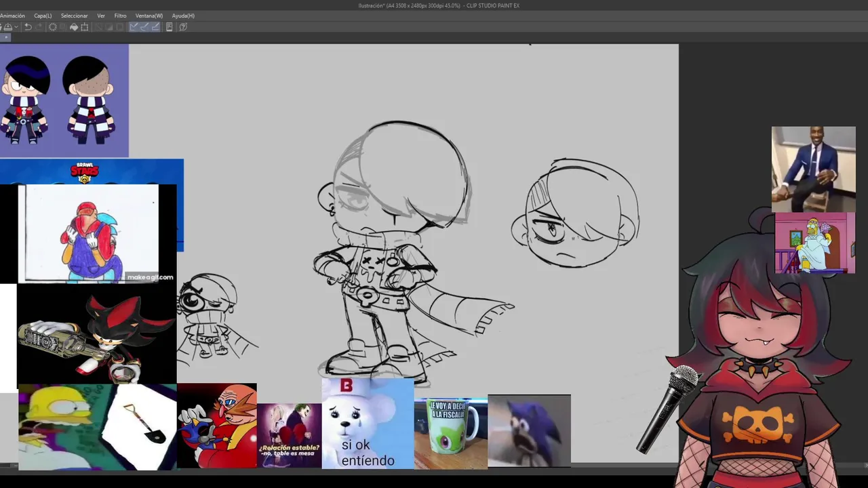This screenshot has height=488, width=868.
Task: Click the Homer Simpson shovel image
Action: pyautogui.click(x=97, y=427)
